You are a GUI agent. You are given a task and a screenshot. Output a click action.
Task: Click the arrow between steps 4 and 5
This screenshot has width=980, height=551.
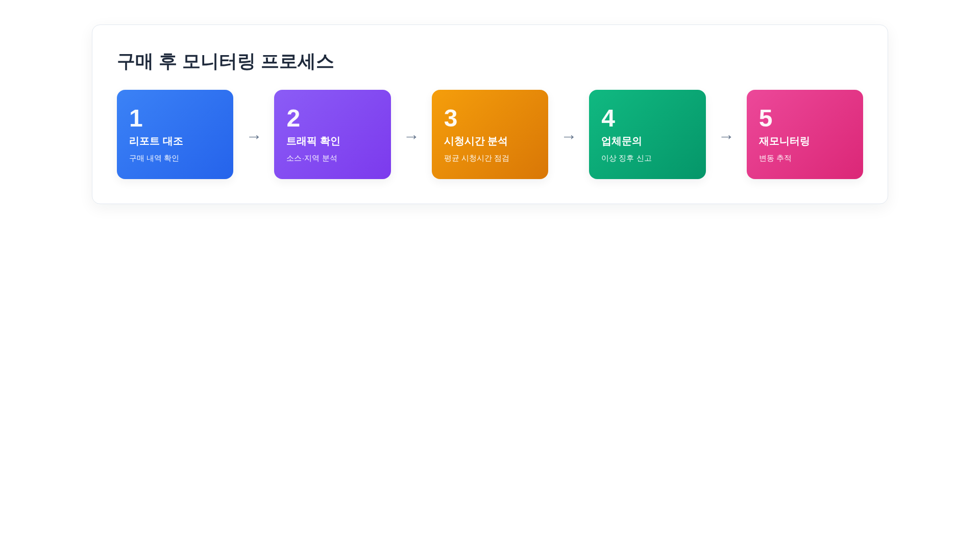tap(726, 136)
